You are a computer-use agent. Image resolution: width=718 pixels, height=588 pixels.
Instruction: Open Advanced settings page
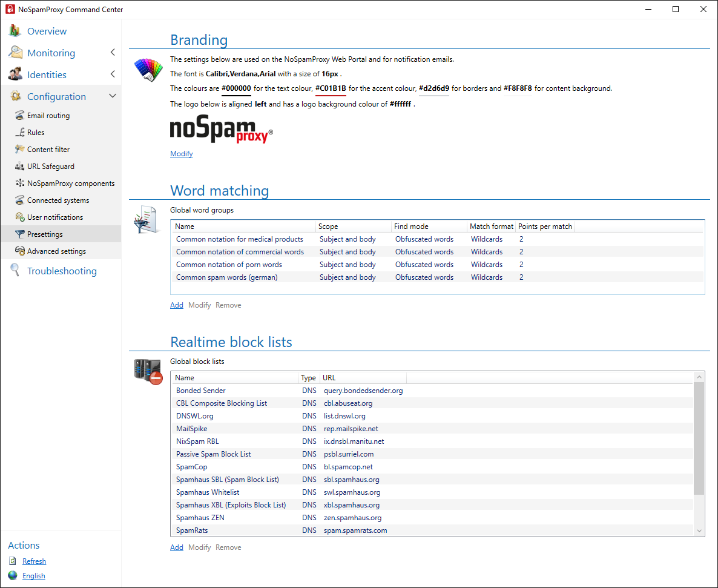tap(56, 251)
